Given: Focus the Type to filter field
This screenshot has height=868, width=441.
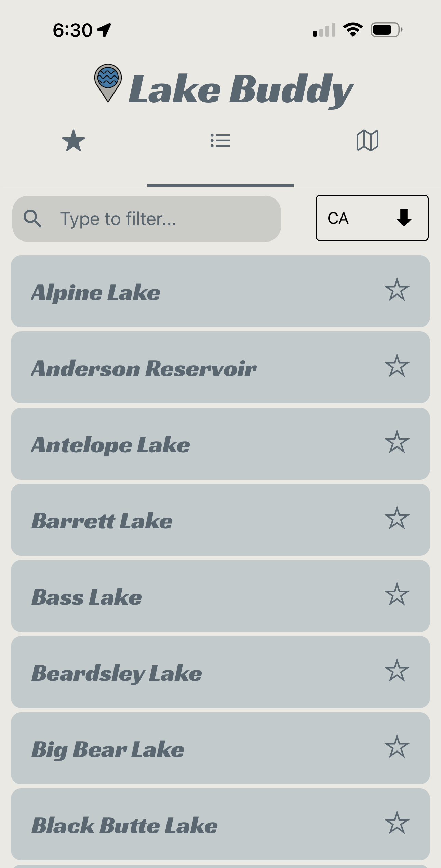Looking at the screenshot, I should pyautogui.click(x=147, y=219).
